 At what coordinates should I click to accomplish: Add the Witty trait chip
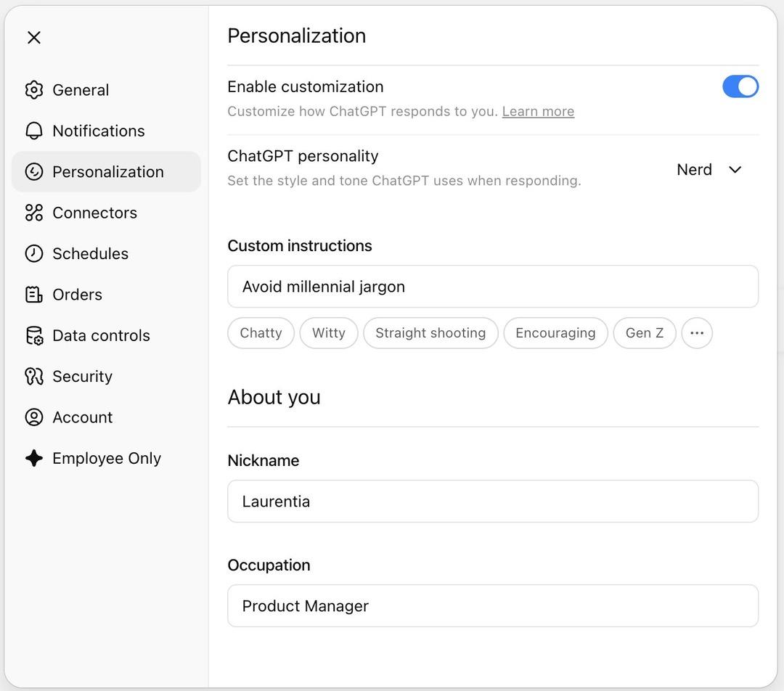coord(329,333)
